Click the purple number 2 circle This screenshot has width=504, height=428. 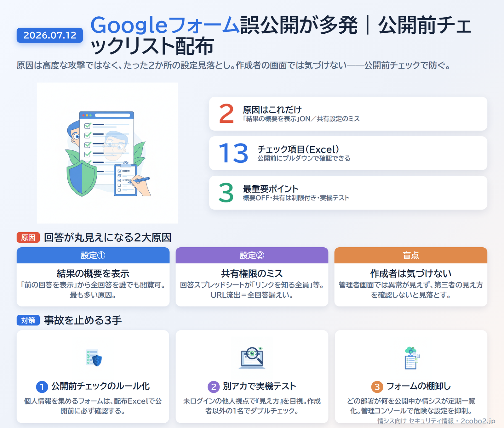[214, 387]
